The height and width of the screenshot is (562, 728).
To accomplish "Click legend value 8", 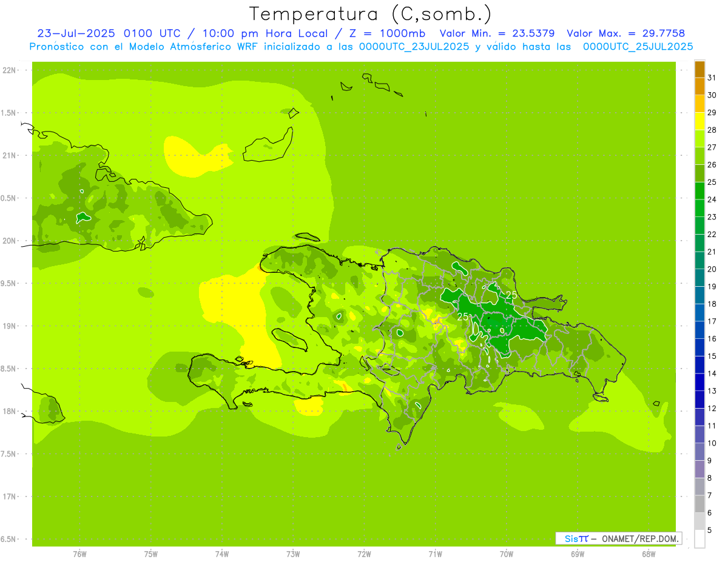I will tap(710, 478).
